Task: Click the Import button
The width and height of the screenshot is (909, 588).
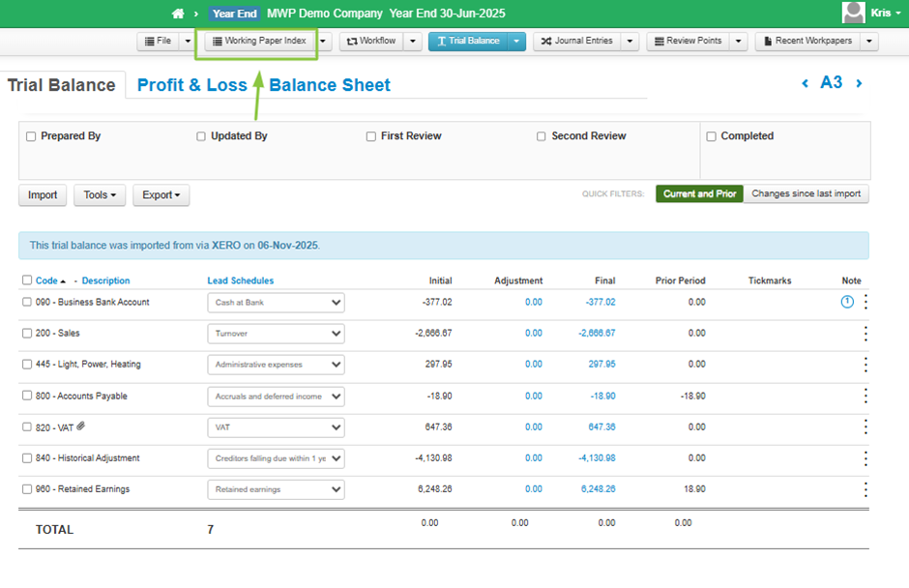Action: coord(43,195)
